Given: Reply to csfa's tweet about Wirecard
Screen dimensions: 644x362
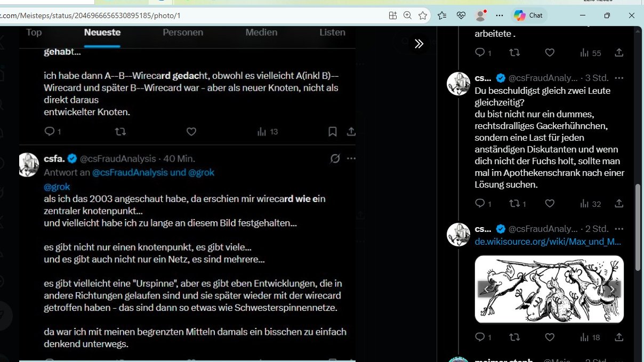Looking at the screenshot, I should (49, 361).
